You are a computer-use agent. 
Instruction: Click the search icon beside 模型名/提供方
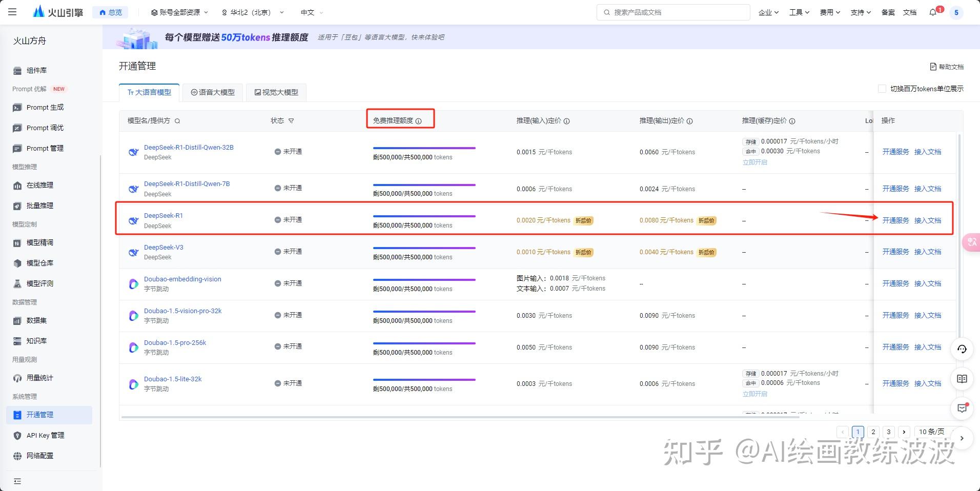point(177,121)
